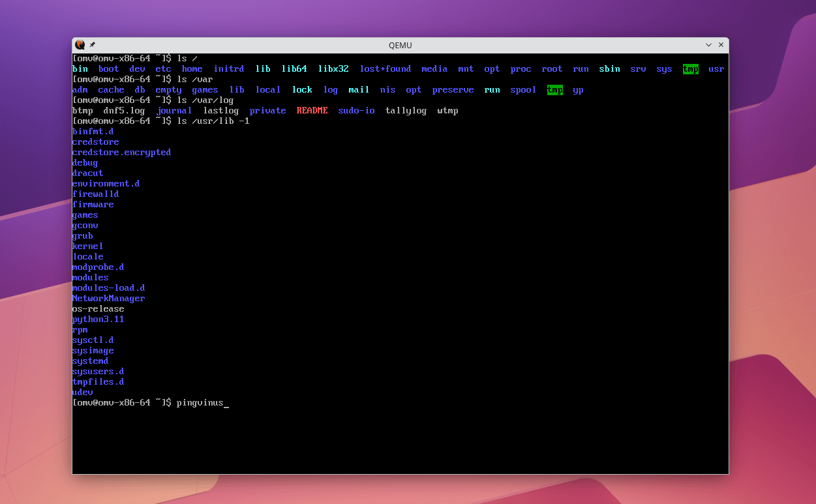Click the home directory entry

[192, 69]
